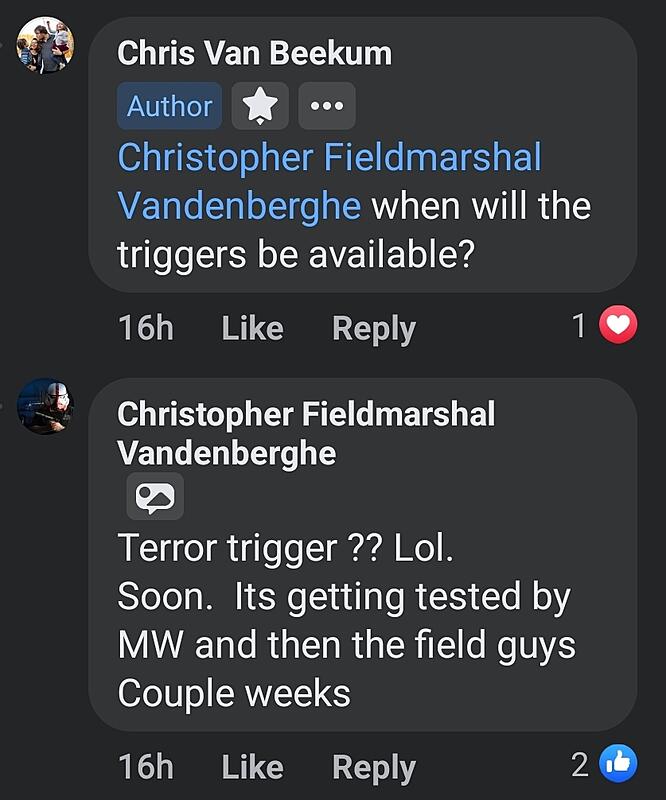Screen dimensions: 666x800
Task: Click the star top fan badge icon
Action: coord(260,106)
